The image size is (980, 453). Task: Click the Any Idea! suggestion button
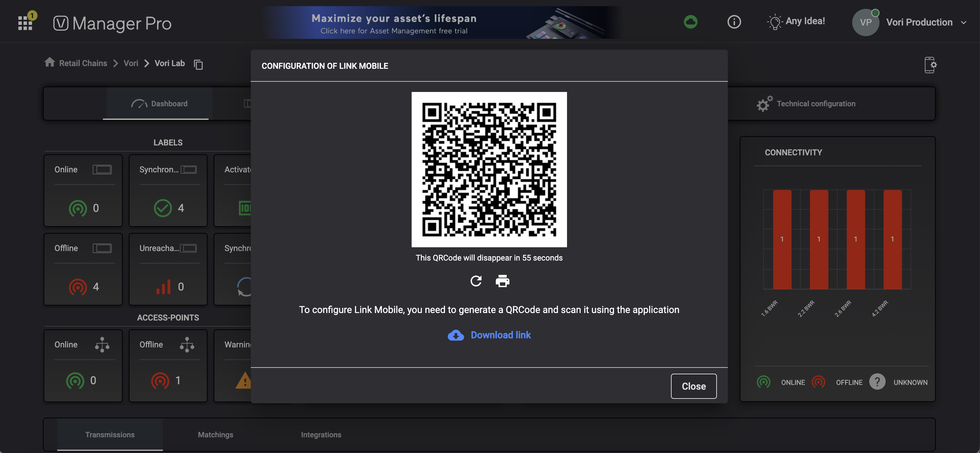796,22
